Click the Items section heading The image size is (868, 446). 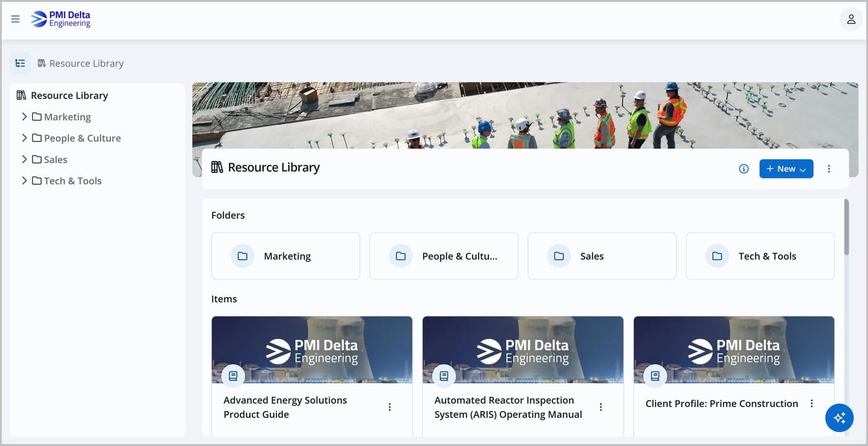coord(224,299)
